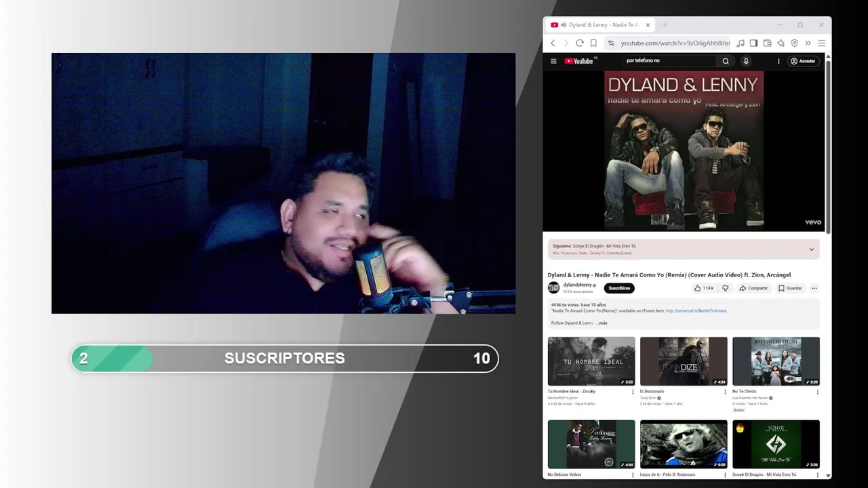
Task: Open options menu for No Te Olvido
Action: (x=817, y=392)
